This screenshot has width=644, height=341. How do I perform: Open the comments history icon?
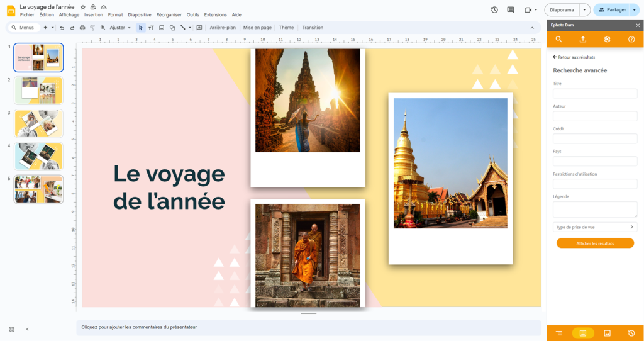[x=511, y=10]
